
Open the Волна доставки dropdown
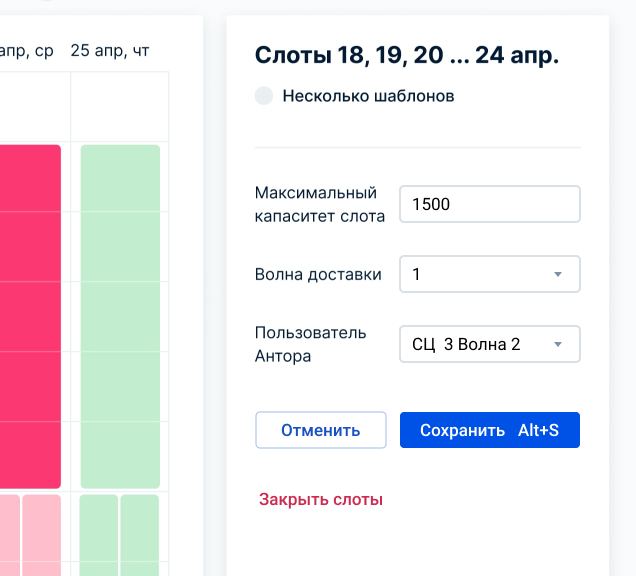coord(489,274)
